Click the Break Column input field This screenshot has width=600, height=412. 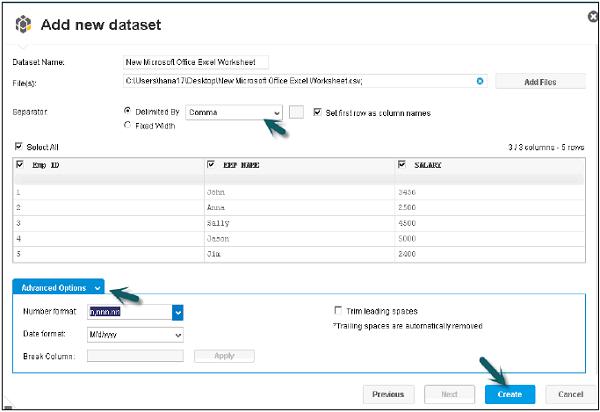pos(135,356)
